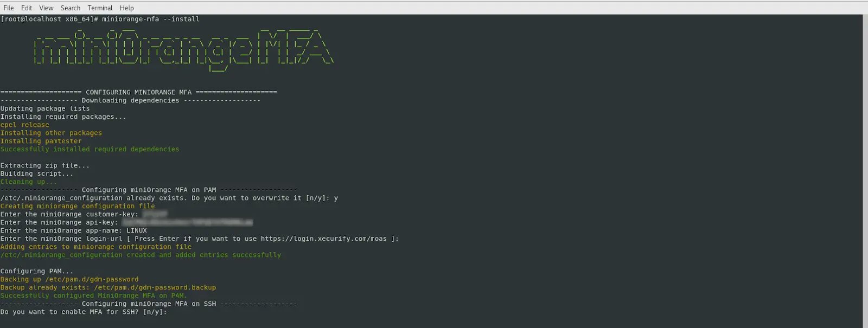Click the 'Installing pamtester' line
868x328 pixels.
tap(41, 141)
